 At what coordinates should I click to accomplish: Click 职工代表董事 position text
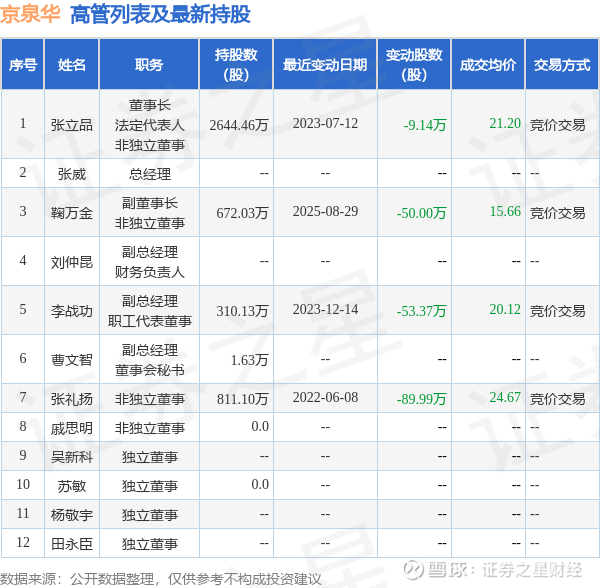149,321
